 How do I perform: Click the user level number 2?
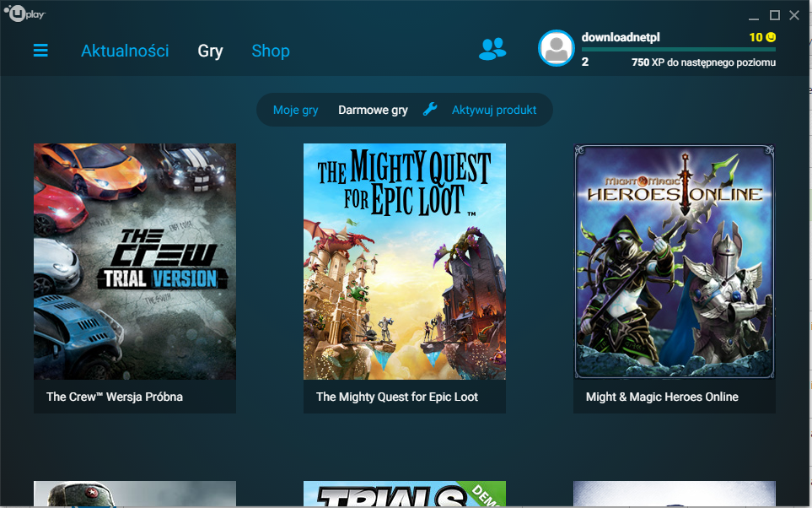click(584, 62)
